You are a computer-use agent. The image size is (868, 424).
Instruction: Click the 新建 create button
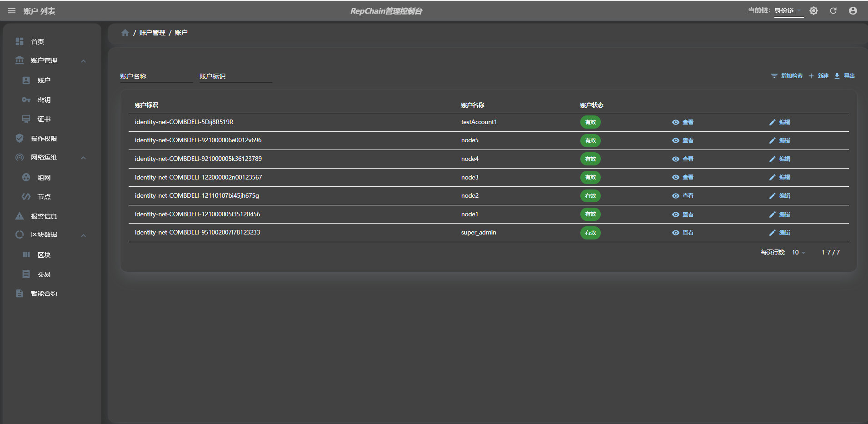pos(818,76)
